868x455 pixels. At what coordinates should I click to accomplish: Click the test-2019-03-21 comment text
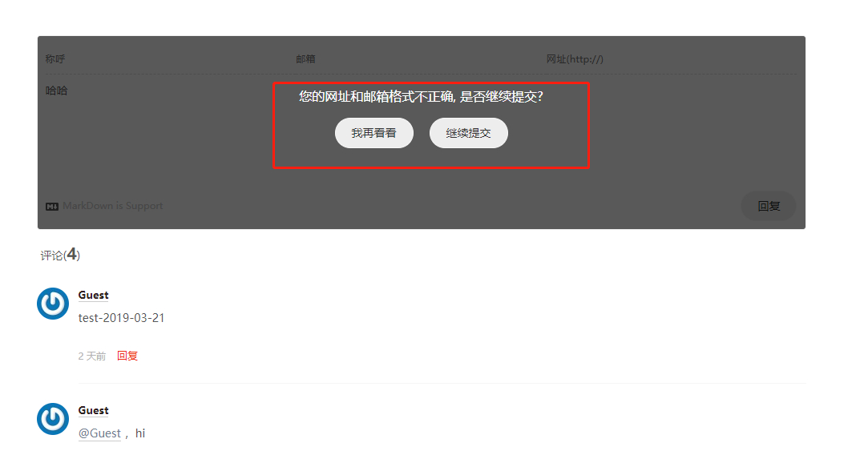pos(121,318)
